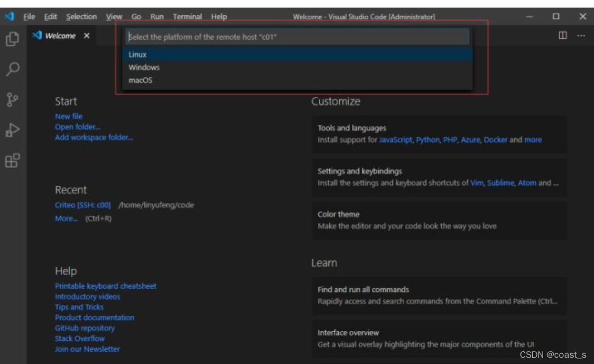Open the Edit menu

(50, 17)
